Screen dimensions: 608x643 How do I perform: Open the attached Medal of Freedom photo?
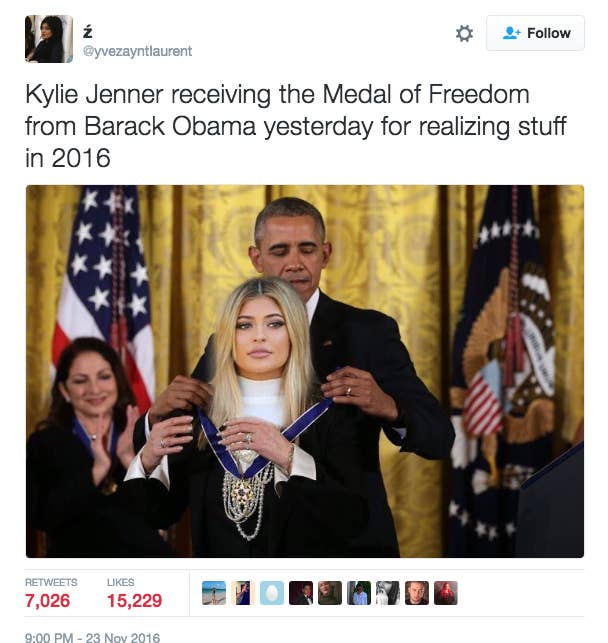pyautogui.click(x=305, y=371)
